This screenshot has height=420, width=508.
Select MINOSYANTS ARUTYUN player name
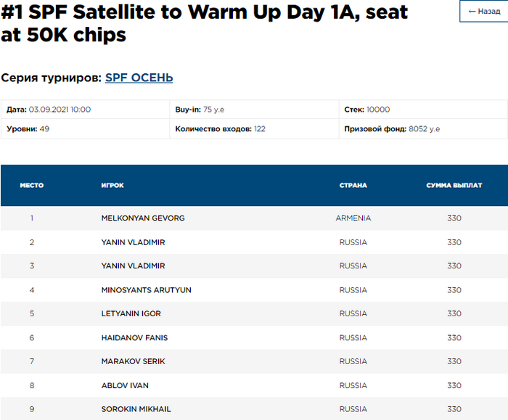click(x=146, y=290)
